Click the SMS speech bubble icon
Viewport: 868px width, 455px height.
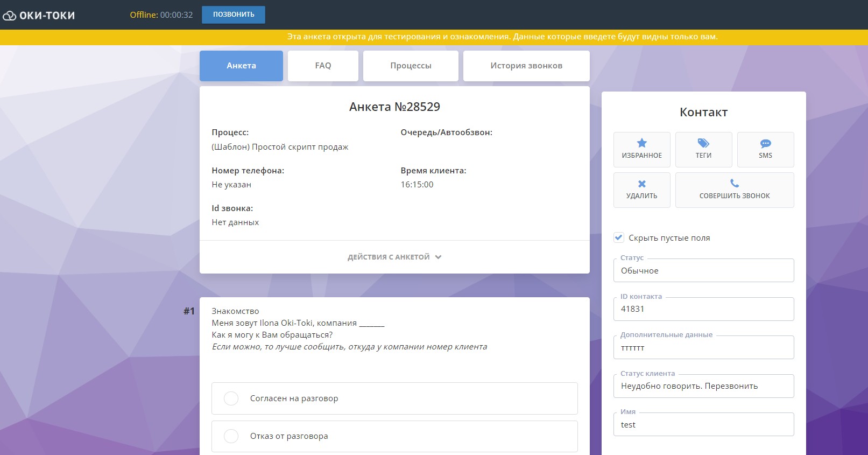[x=765, y=144]
